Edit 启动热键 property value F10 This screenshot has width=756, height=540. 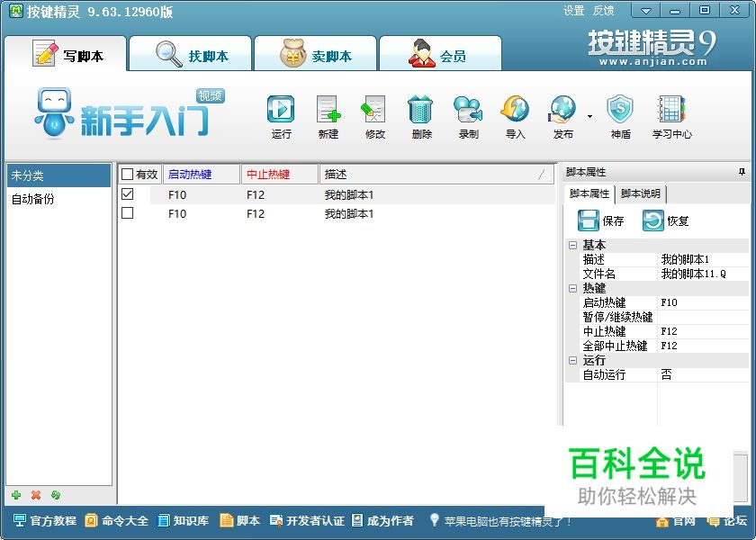click(x=703, y=302)
